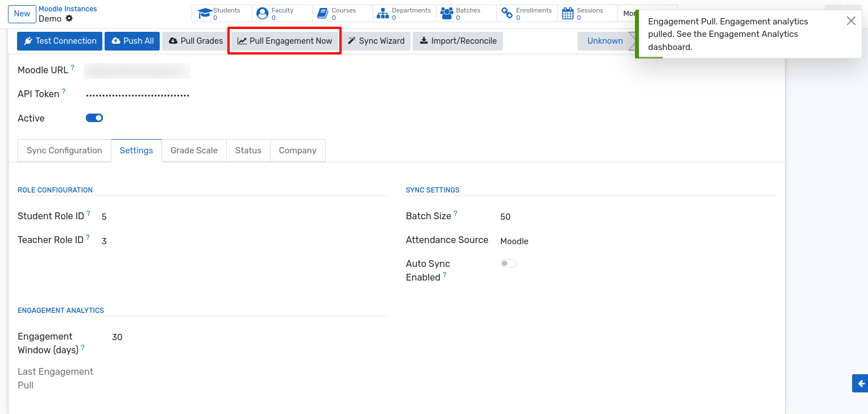Click the API Token field

(x=138, y=95)
